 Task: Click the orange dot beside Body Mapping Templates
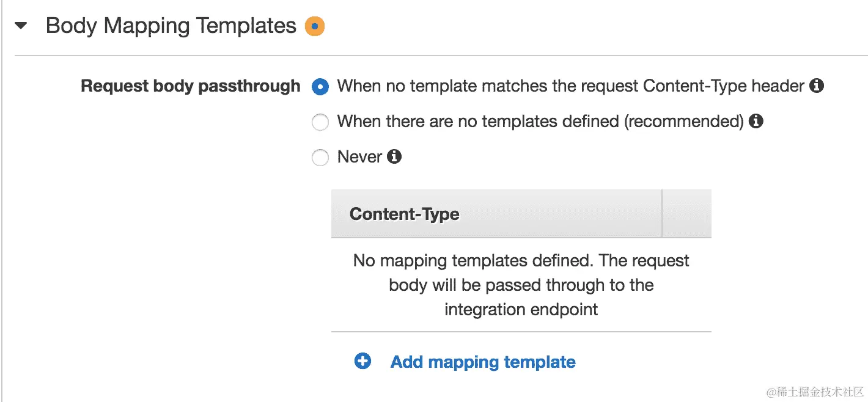tap(315, 26)
